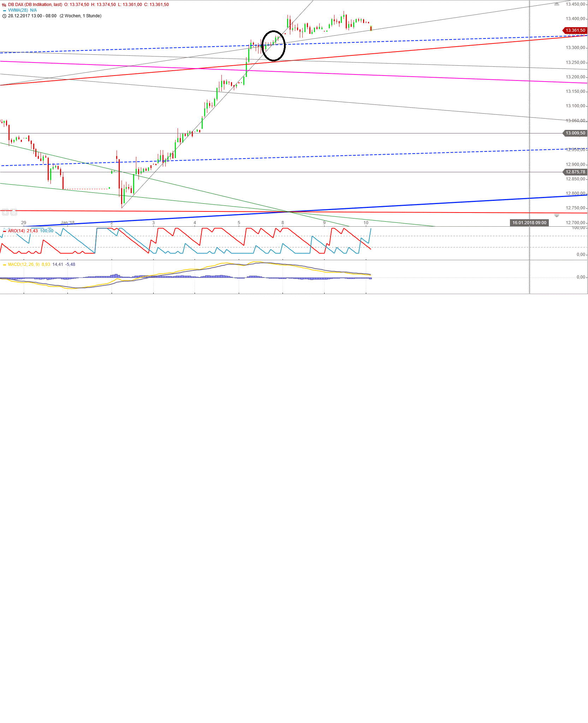Click the candlestick chart symbol icon

pos(4,4)
